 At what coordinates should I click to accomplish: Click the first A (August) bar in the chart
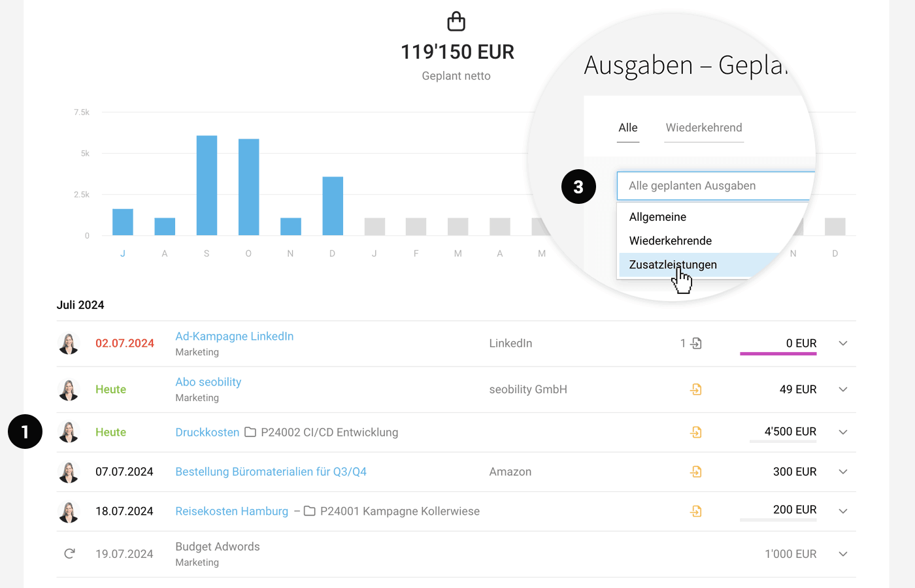tap(165, 227)
